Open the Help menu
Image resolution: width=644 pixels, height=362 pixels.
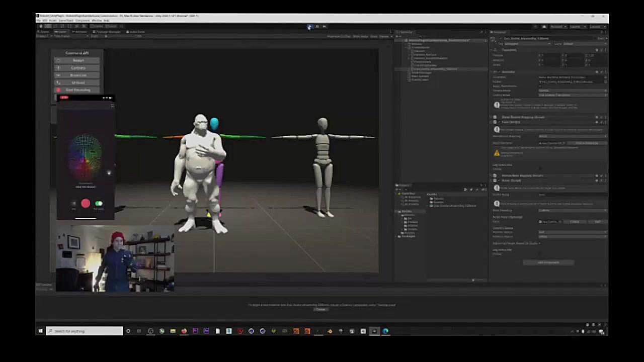106,21
